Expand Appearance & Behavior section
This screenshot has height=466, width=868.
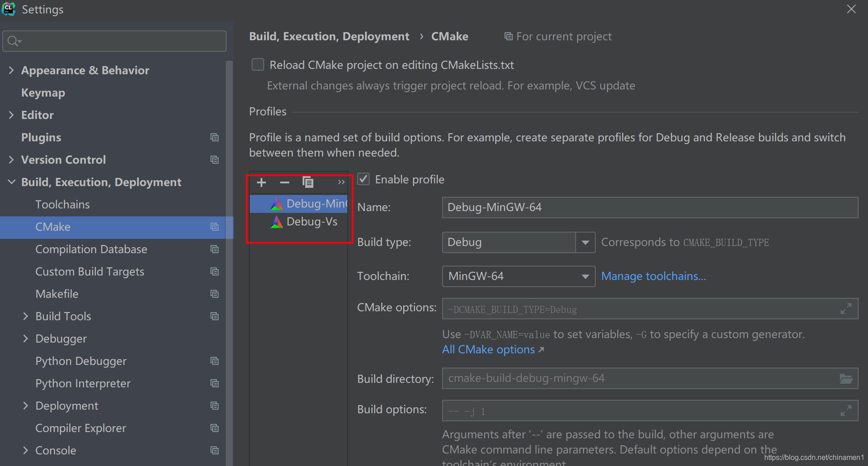[x=12, y=70]
